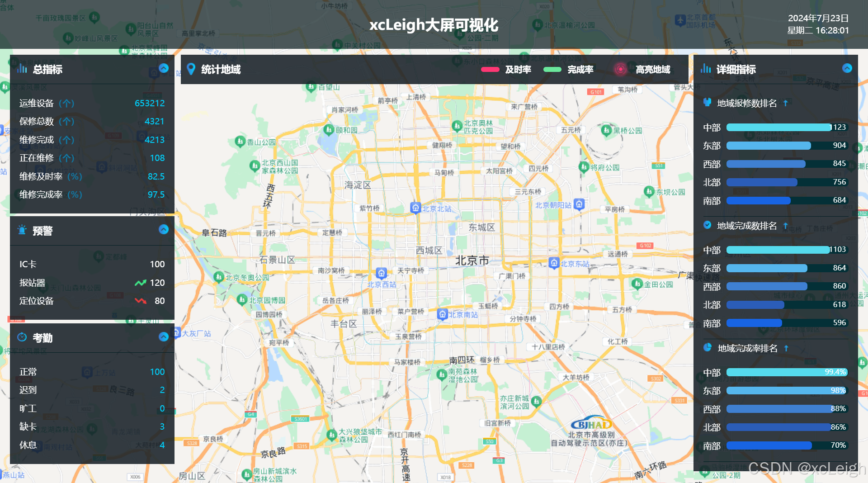The height and width of the screenshot is (483, 868).
Task: Click the icon beside 地域报修数排名
Action: point(708,103)
